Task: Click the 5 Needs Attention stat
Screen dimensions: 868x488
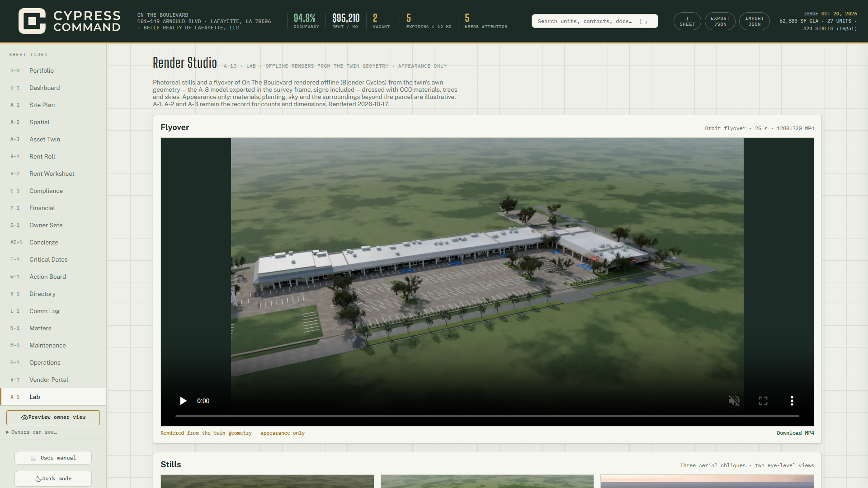Action: (x=486, y=21)
